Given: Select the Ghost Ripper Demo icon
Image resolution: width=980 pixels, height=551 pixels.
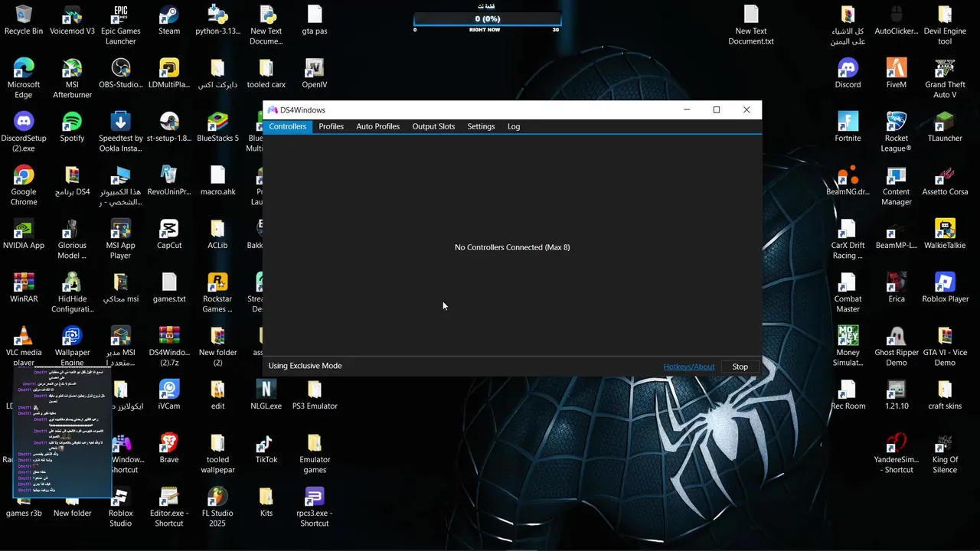Looking at the screenshot, I should (x=897, y=347).
